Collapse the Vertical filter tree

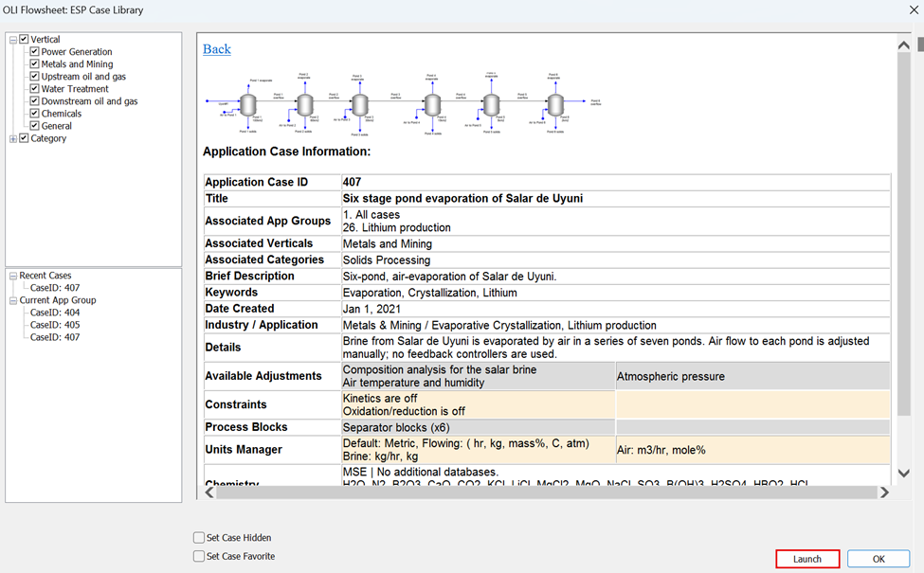pos(13,39)
